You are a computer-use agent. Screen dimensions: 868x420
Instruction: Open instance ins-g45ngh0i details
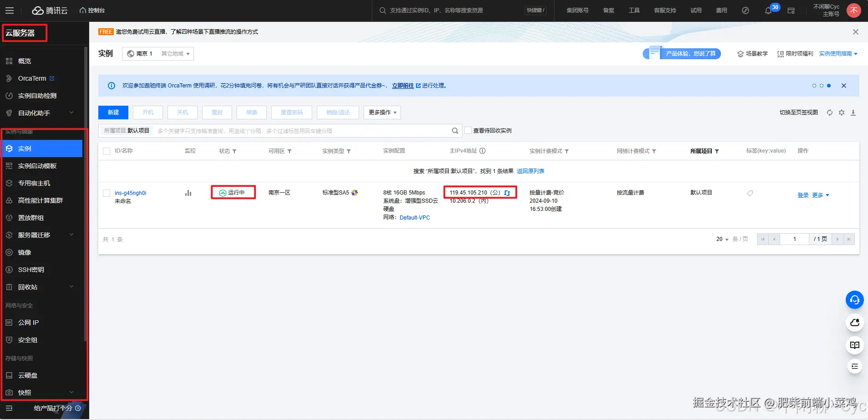tap(130, 193)
